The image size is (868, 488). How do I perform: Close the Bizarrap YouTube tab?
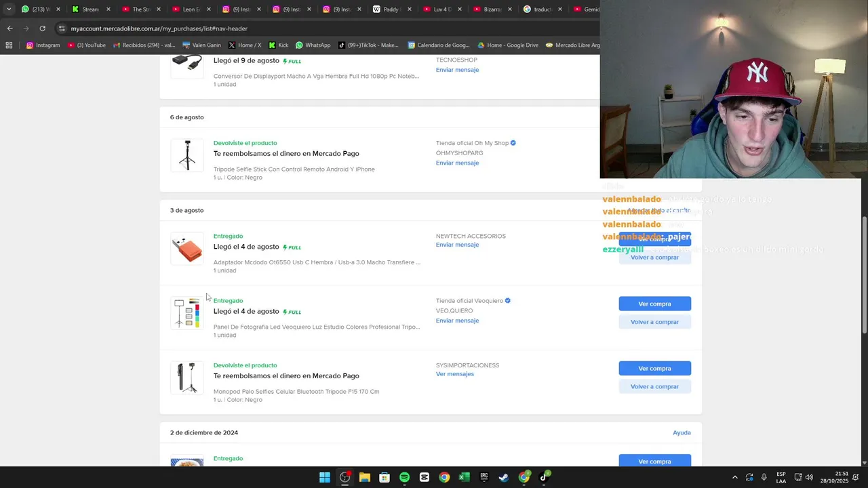coord(510,9)
